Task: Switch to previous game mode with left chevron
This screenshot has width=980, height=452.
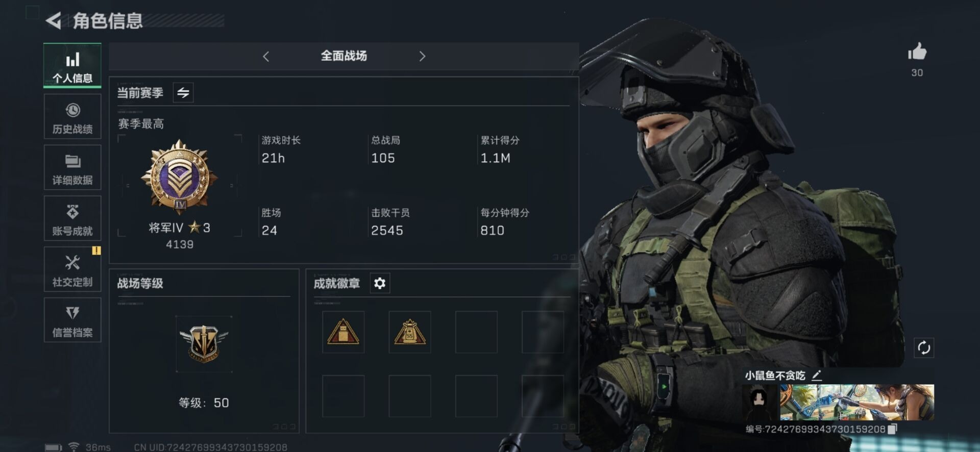Action: 265,56
